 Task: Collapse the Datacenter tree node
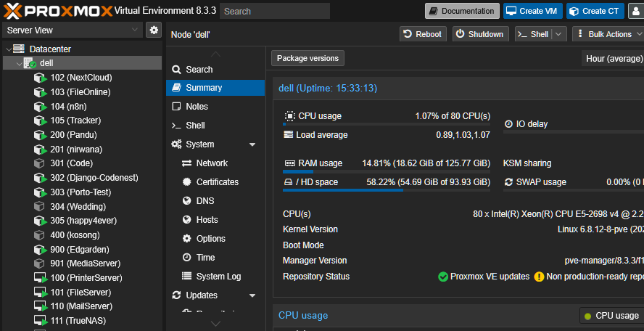coord(9,49)
